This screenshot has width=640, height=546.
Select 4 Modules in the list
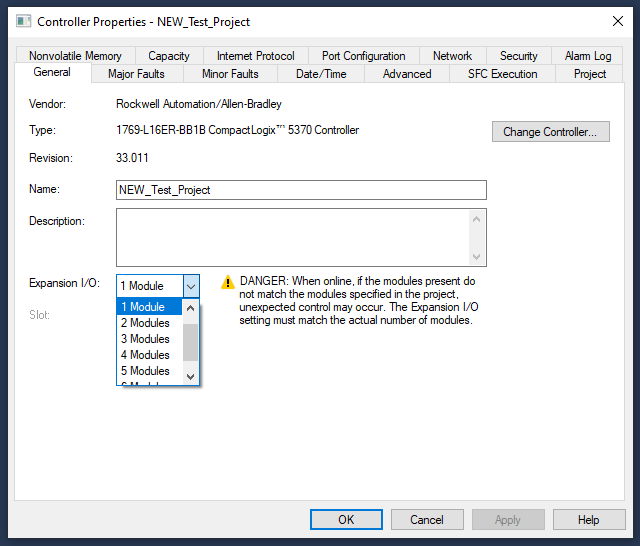[149, 355]
